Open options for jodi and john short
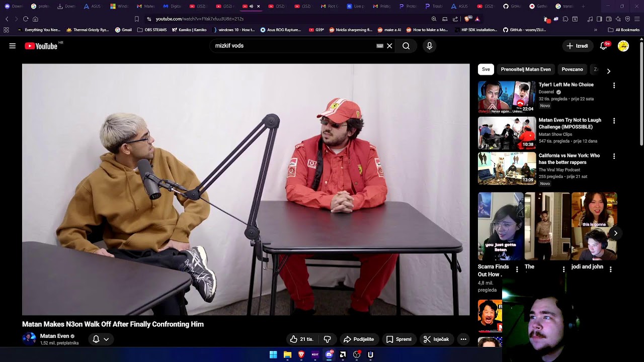Viewport: 644px width, 362px height. 610,269
